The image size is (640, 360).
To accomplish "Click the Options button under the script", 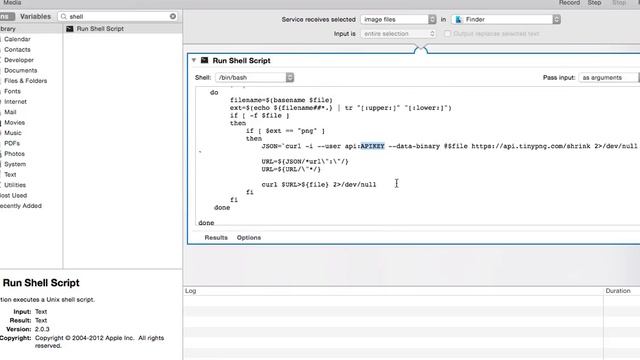I will (x=249, y=238).
